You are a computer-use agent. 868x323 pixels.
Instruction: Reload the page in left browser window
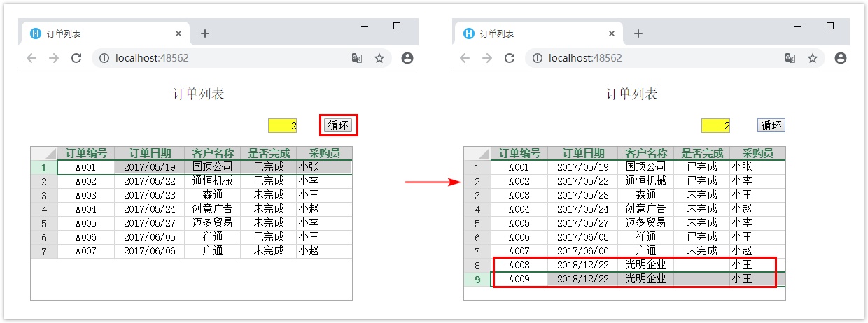pyautogui.click(x=76, y=58)
